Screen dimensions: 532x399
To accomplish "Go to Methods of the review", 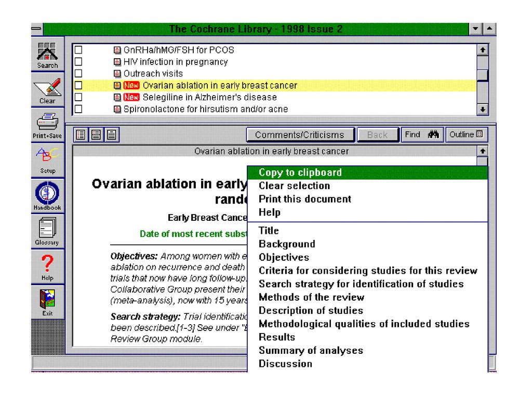I will [x=367, y=297].
